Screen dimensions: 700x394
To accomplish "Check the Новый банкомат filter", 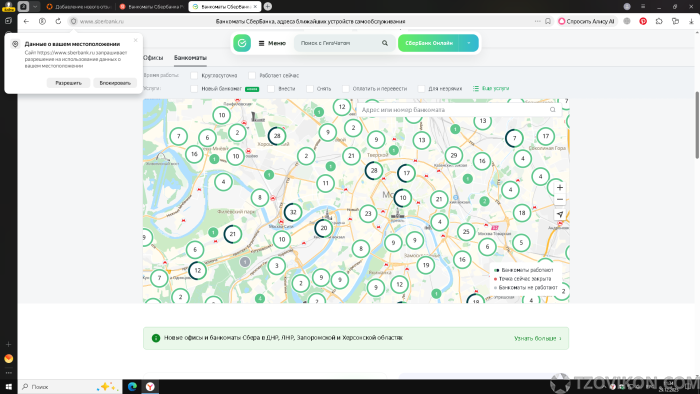I will [194, 89].
